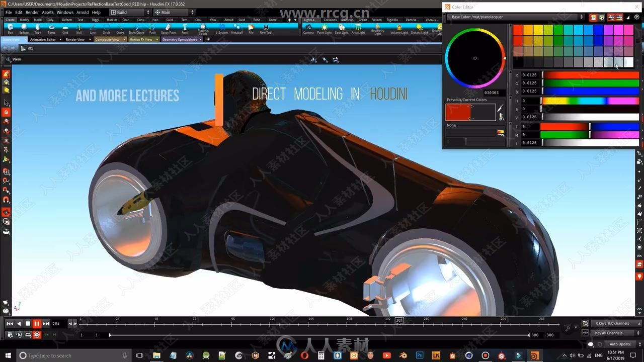Adjust the R channel slider
Viewport: 644px width, 362px height.
pyautogui.click(x=590, y=75)
